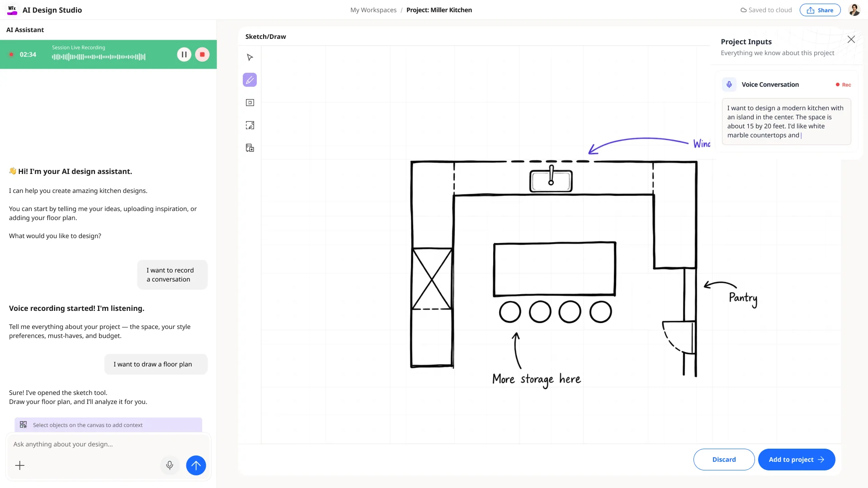Click the select objects context icon

(24, 425)
